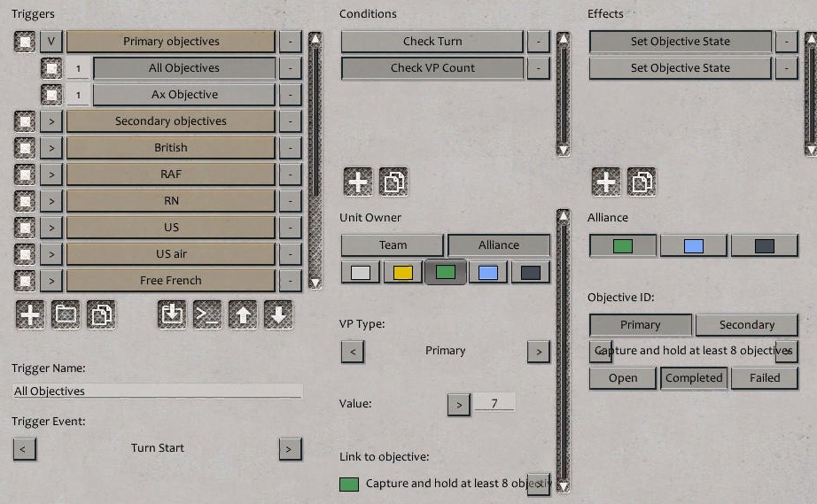Open the Ax Objective trigger
The height and width of the screenshot is (504, 817).
click(x=184, y=95)
